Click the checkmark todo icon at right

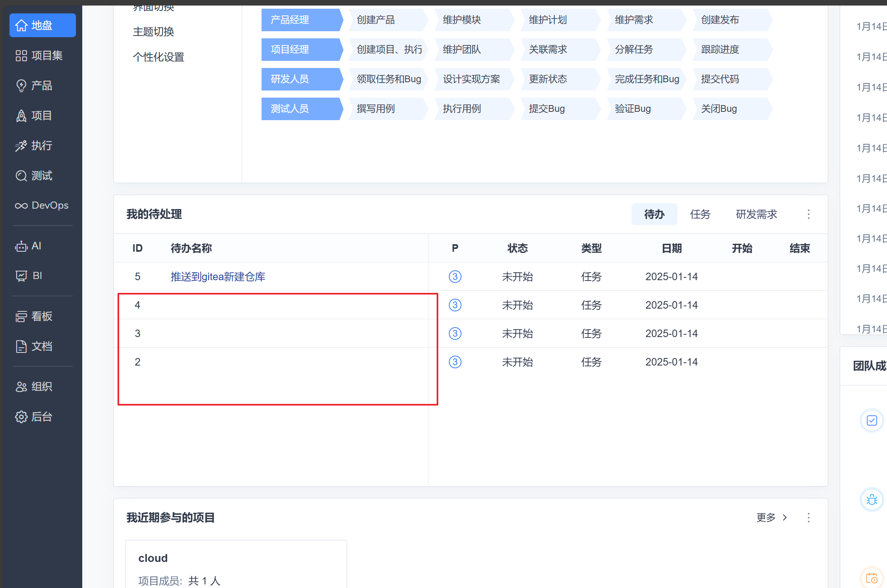(x=872, y=420)
